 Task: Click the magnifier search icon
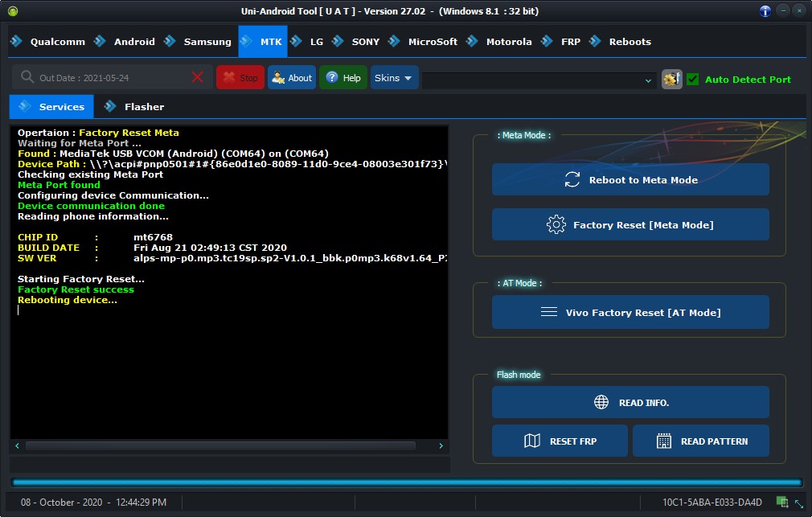click(27, 77)
